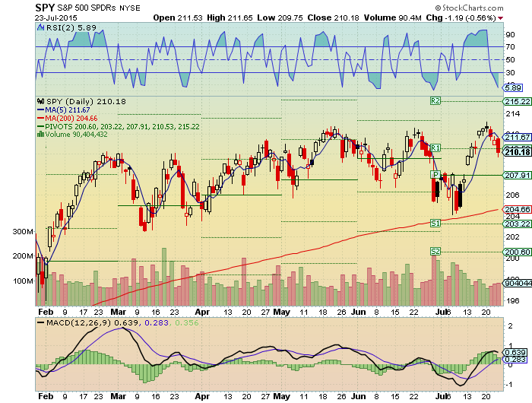Click the 50 level on RSI axis
The image size is (532, 403).
click(x=510, y=60)
